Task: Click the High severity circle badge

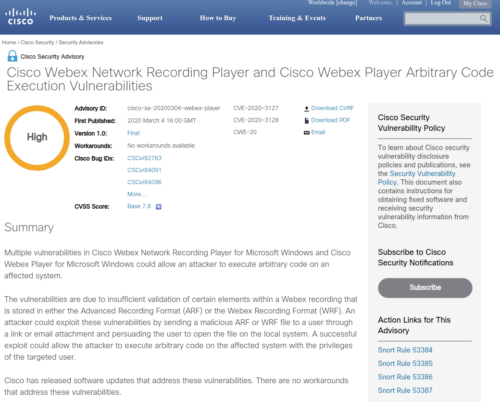Action: tap(37, 138)
